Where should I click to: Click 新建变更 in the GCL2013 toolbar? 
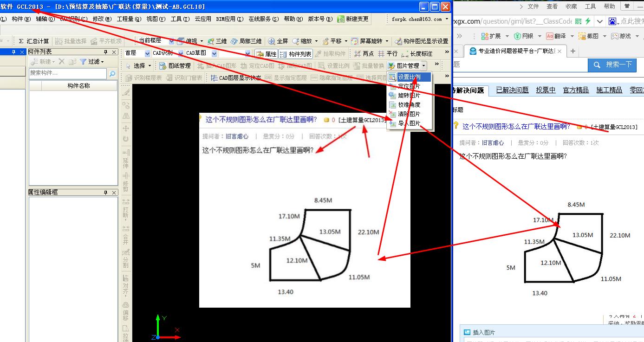pyautogui.click(x=353, y=19)
